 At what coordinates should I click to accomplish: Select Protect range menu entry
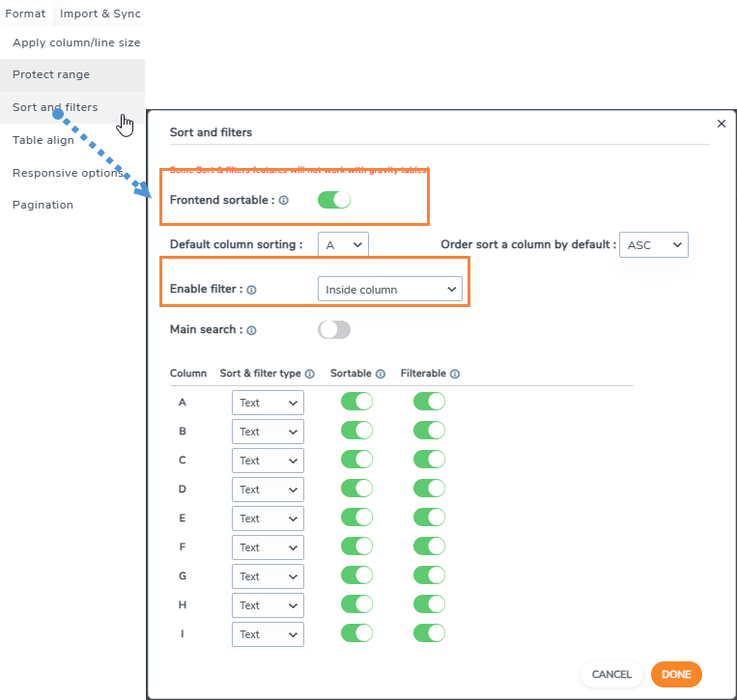click(72, 75)
